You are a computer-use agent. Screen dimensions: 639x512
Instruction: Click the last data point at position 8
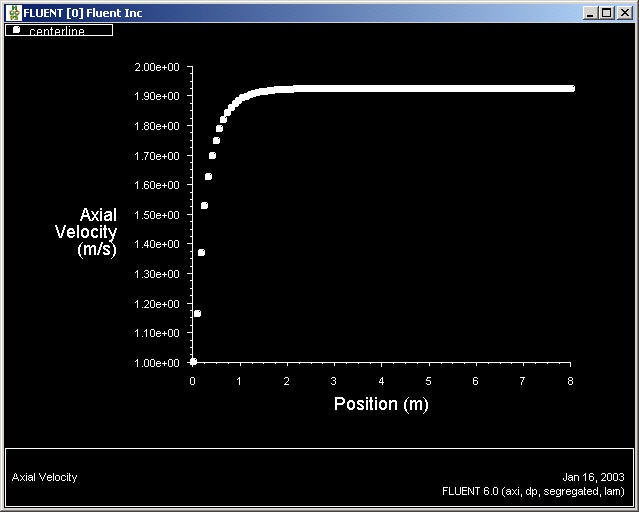pos(571,88)
